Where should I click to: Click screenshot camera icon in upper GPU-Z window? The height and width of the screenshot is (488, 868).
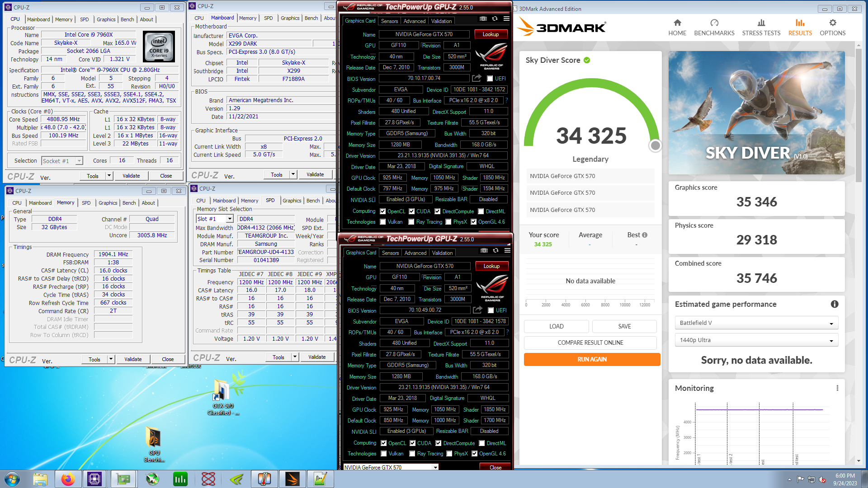483,19
